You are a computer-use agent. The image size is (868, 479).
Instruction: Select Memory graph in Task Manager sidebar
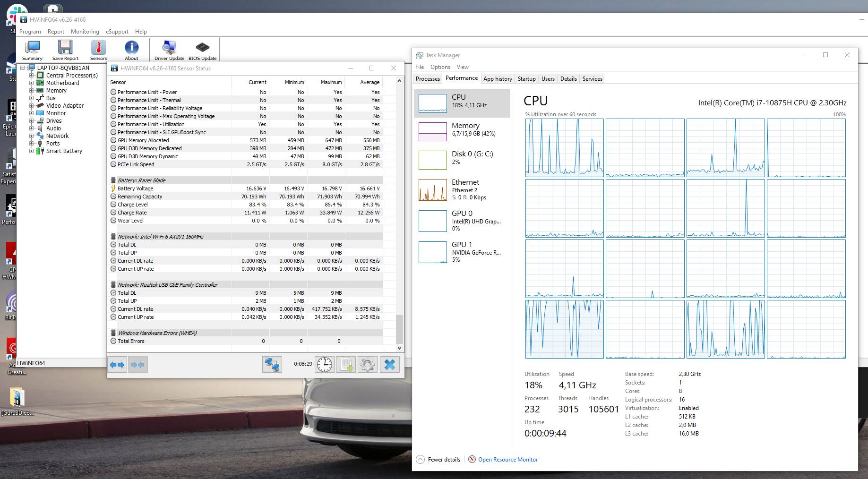[433, 131]
